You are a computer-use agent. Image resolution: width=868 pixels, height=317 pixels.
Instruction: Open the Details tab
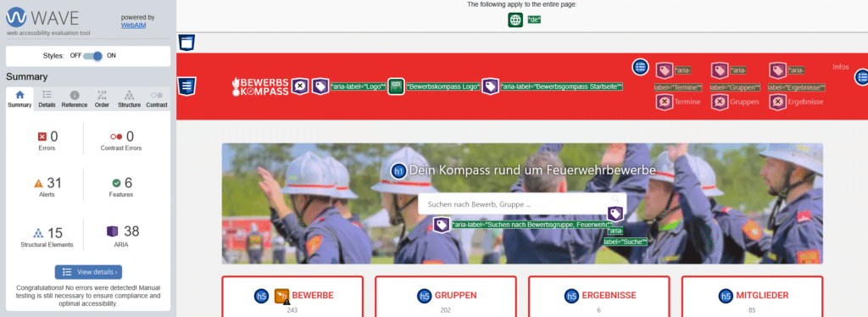point(47,99)
